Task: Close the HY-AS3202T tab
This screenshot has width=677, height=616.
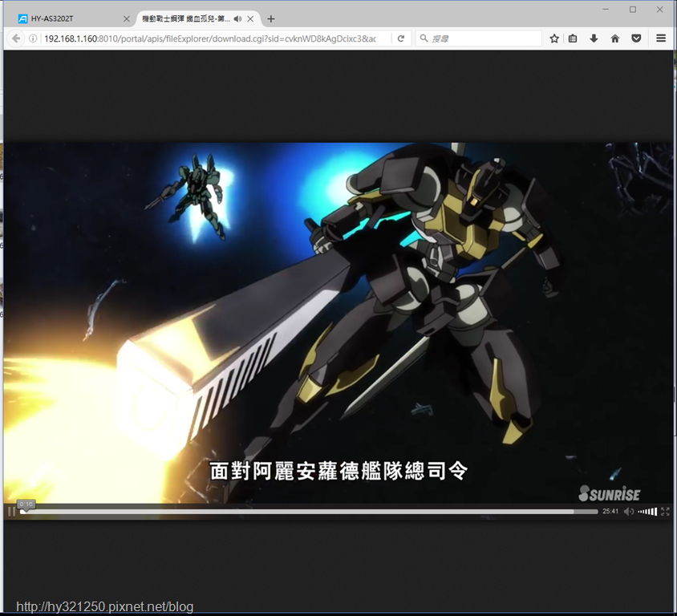Action: pyautogui.click(x=127, y=18)
